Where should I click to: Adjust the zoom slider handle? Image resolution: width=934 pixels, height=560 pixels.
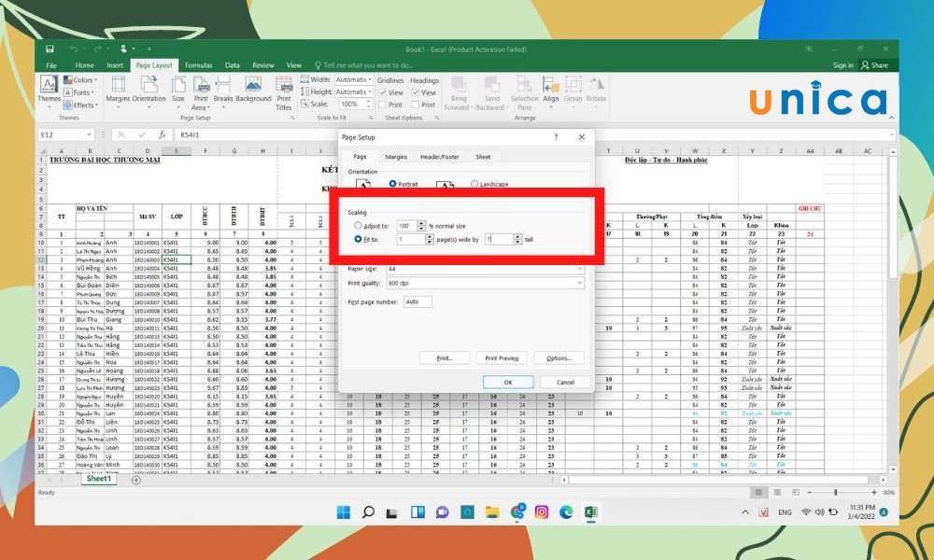pos(836,492)
